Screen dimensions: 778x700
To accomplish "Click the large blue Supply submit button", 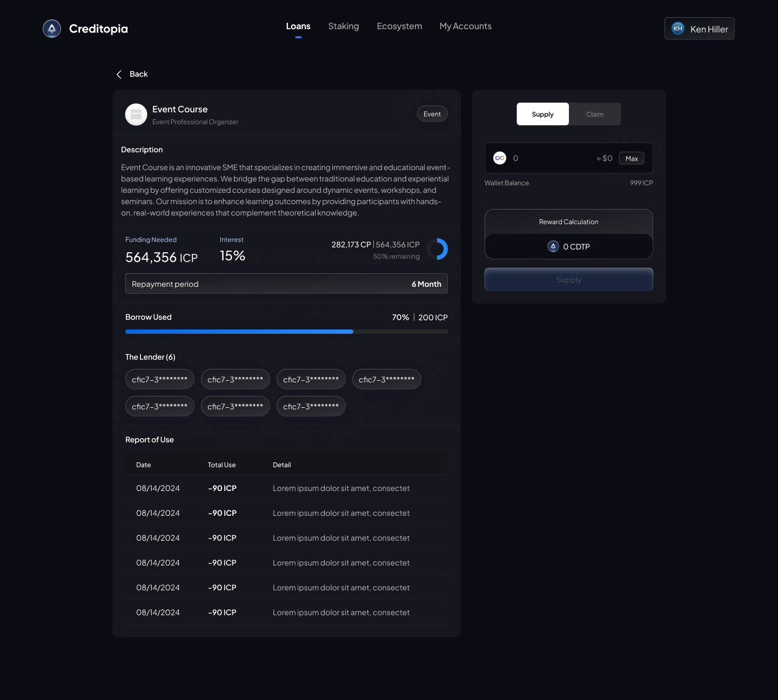I will point(569,279).
